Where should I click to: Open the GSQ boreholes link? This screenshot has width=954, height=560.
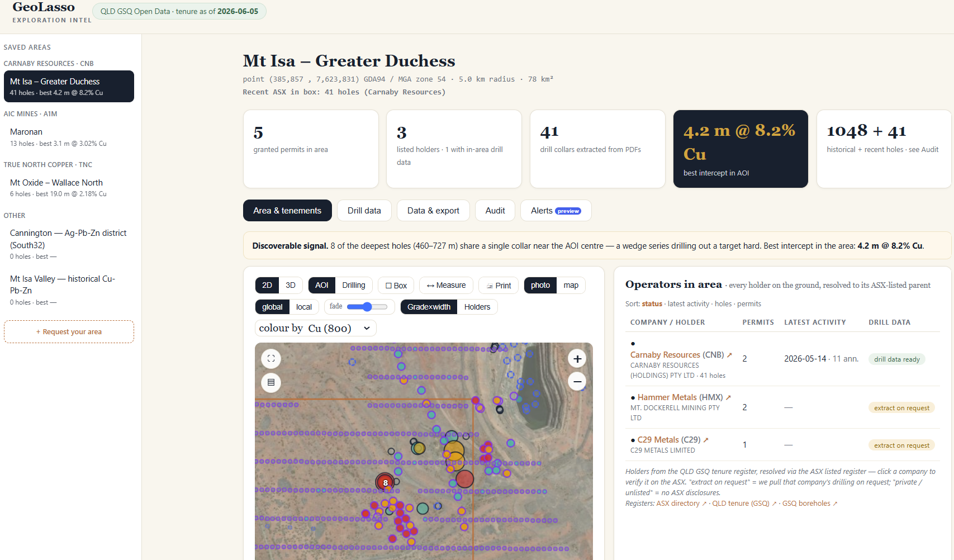point(810,504)
